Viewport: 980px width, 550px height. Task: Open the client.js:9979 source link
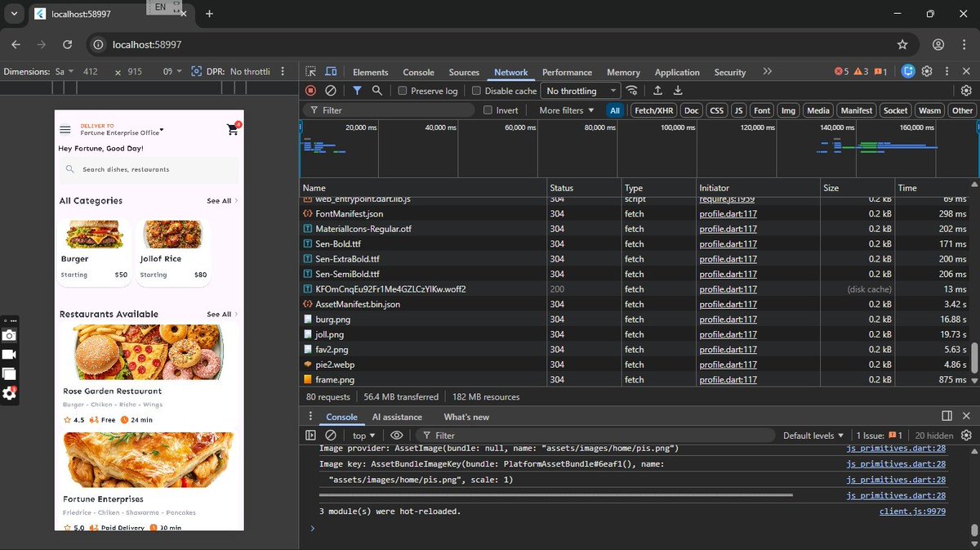coord(912,512)
